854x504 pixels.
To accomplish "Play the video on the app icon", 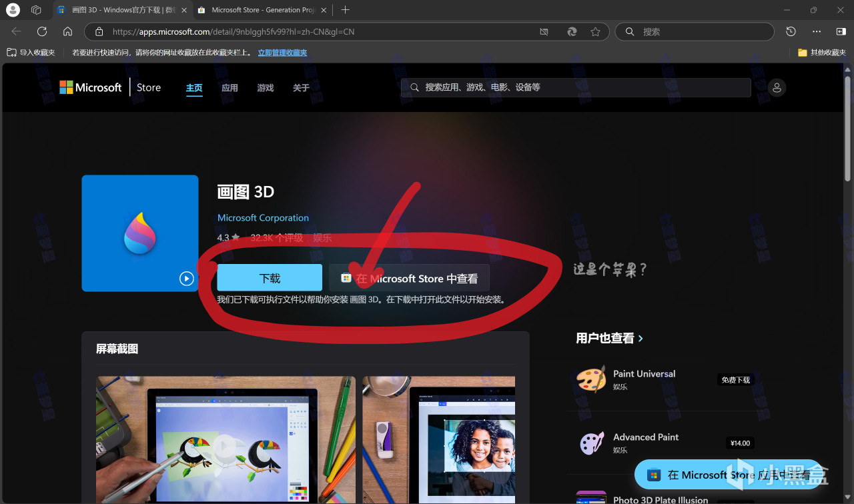I will 186,279.
